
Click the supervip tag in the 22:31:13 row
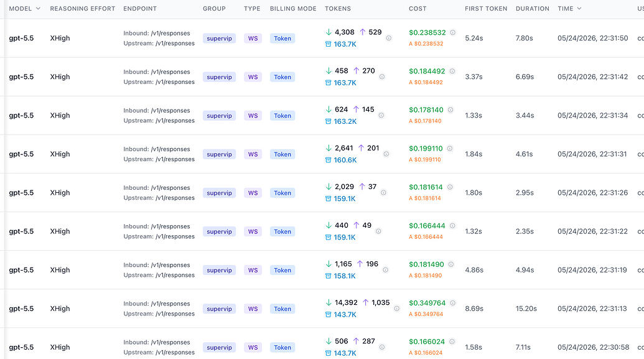(219, 309)
